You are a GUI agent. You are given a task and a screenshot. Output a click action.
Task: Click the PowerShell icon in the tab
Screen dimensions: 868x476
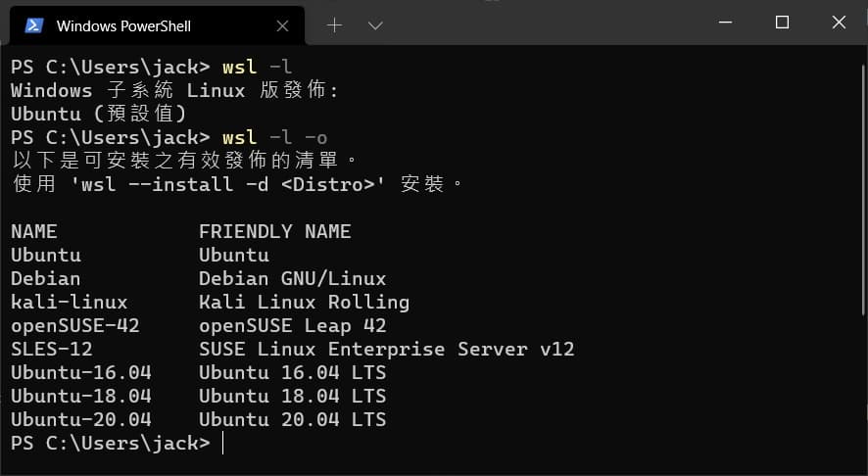coord(33,25)
